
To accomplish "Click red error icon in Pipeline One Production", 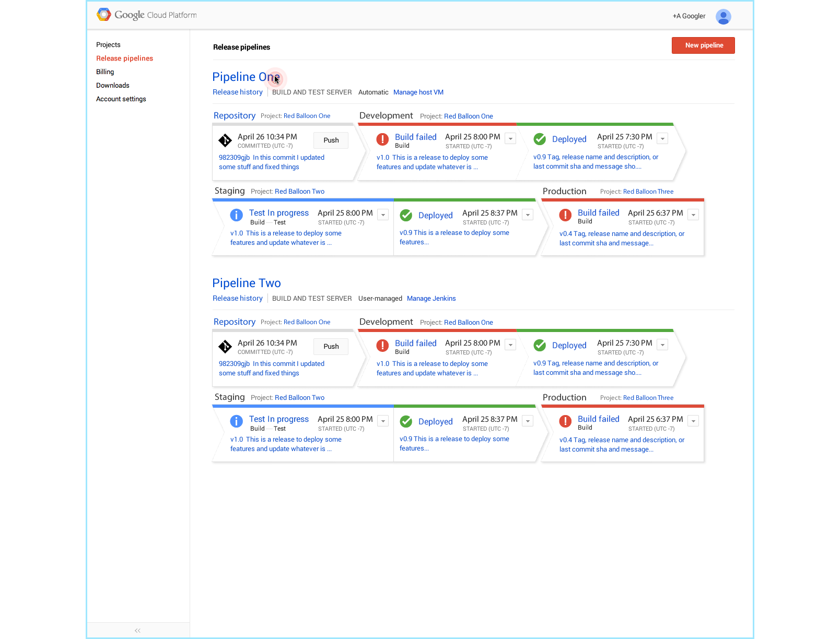I will pos(565,215).
